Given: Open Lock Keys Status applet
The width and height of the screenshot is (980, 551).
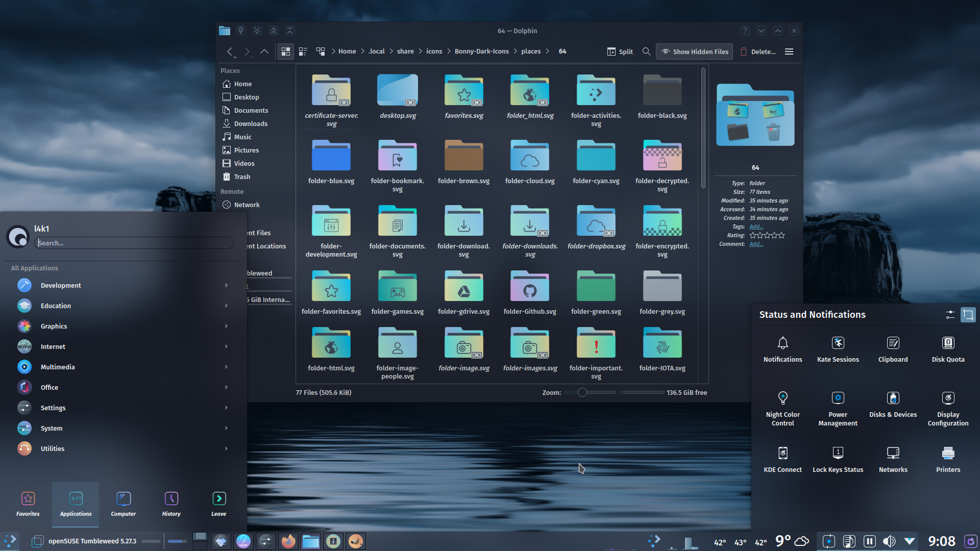Looking at the screenshot, I should click(x=838, y=460).
